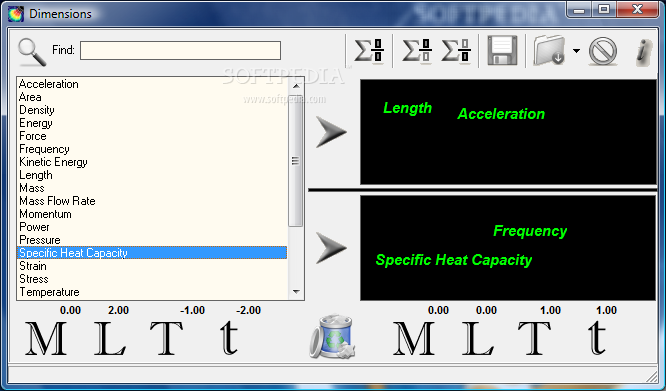Select Specific Heat Capacity list row
666x391 pixels.
coord(152,253)
